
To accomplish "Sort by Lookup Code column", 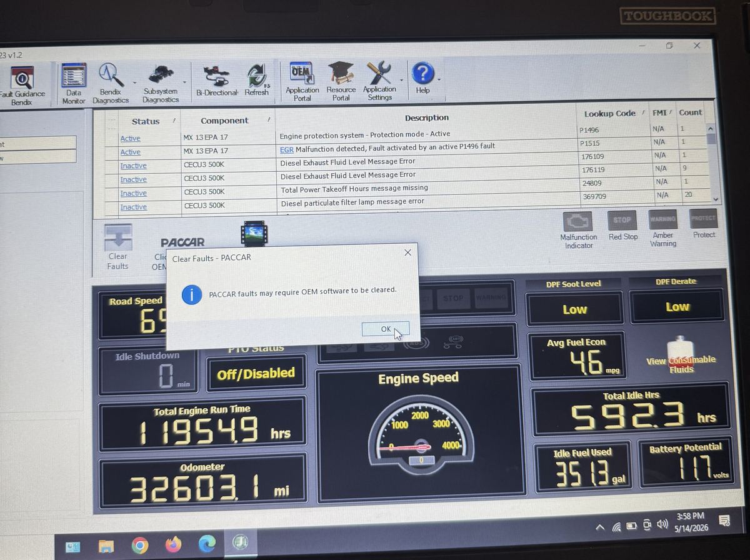I will point(609,114).
